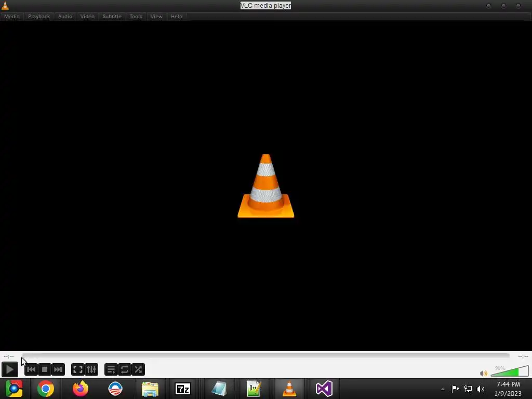
Task: Open the Audio menu
Action: [x=65, y=16]
